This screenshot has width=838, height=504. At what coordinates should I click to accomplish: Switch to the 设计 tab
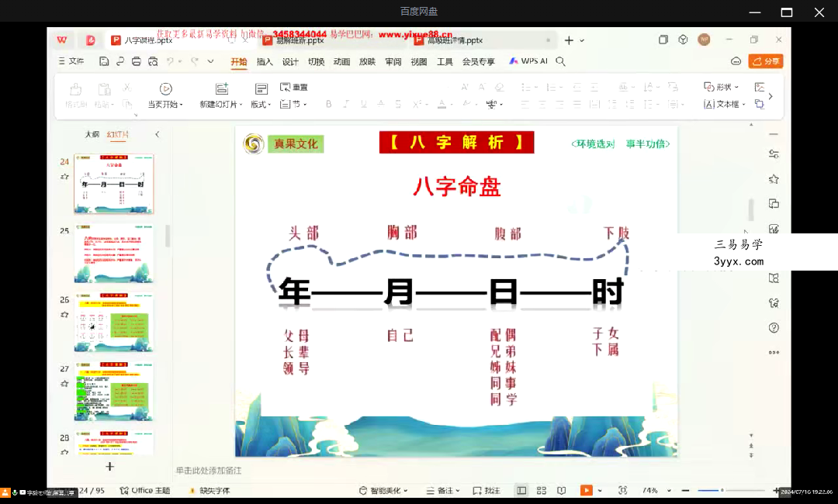click(290, 62)
